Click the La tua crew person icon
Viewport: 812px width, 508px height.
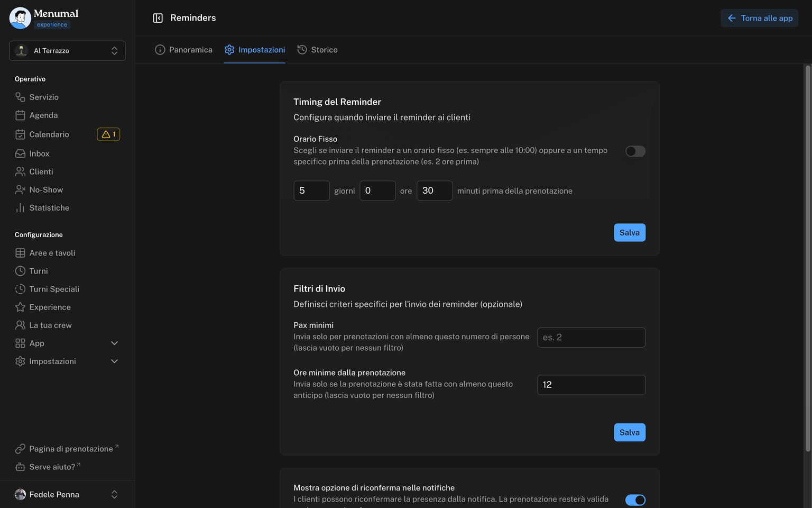coord(20,325)
